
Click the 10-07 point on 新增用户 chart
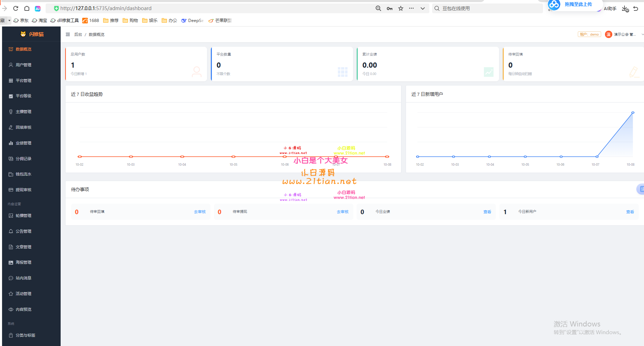click(x=597, y=157)
